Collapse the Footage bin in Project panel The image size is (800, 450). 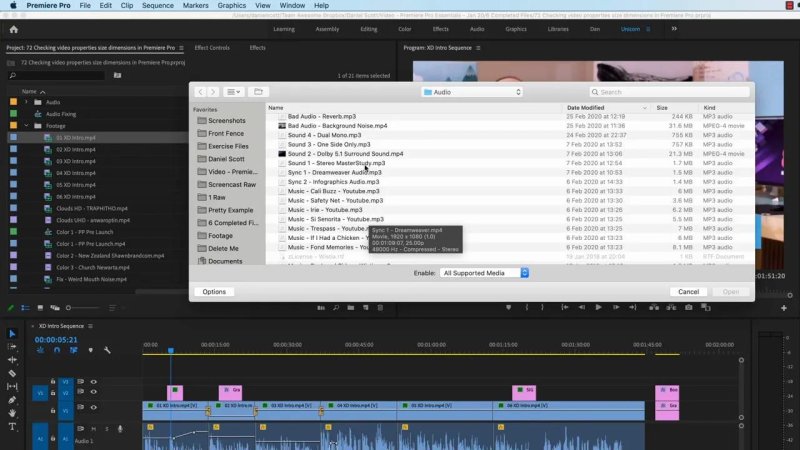point(26,126)
